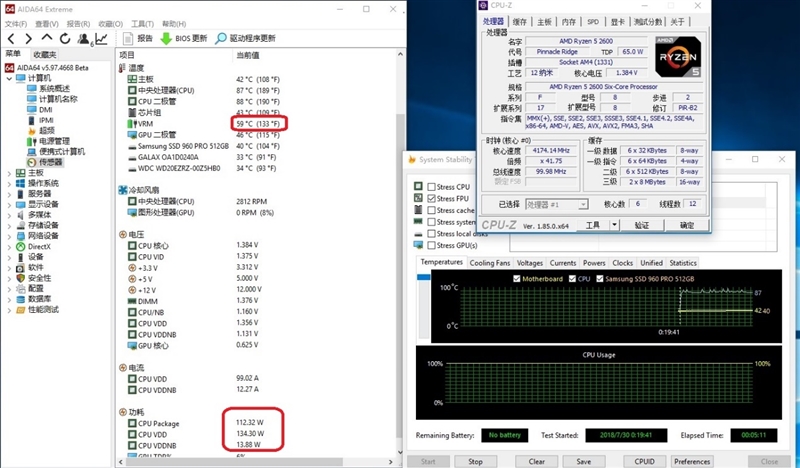Expand the 服务器 tree node
This screenshot has height=468, width=800.
tap(9, 194)
